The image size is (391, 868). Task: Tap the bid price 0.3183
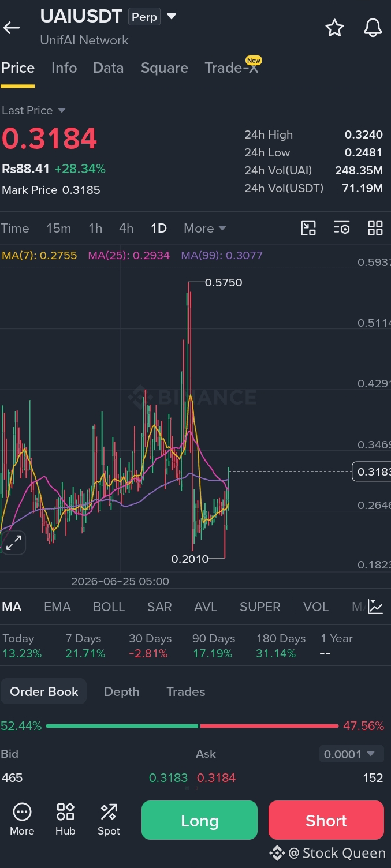click(x=168, y=777)
